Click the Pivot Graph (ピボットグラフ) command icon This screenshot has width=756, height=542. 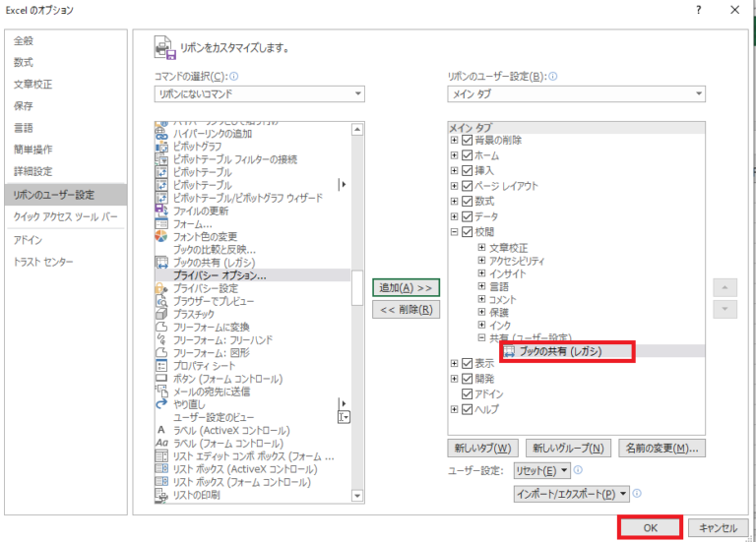coord(161,147)
